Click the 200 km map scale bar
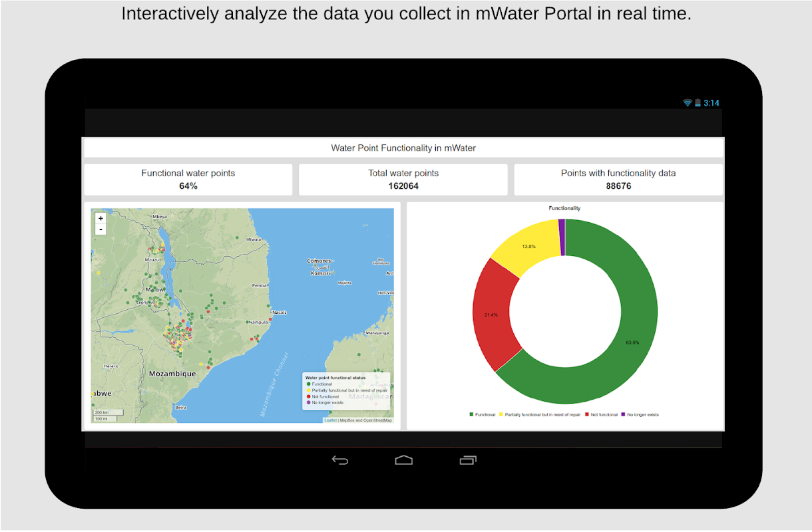 [108, 412]
